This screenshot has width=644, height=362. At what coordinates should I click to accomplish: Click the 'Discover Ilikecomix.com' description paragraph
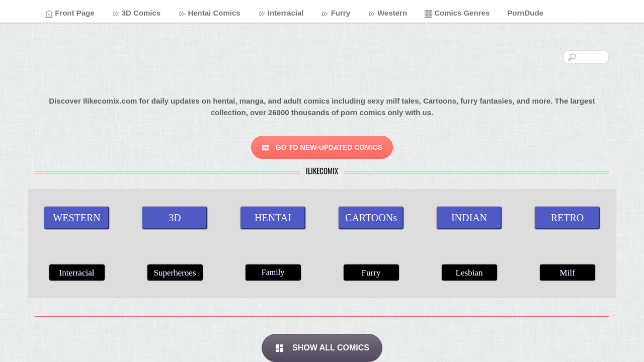[x=322, y=107]
